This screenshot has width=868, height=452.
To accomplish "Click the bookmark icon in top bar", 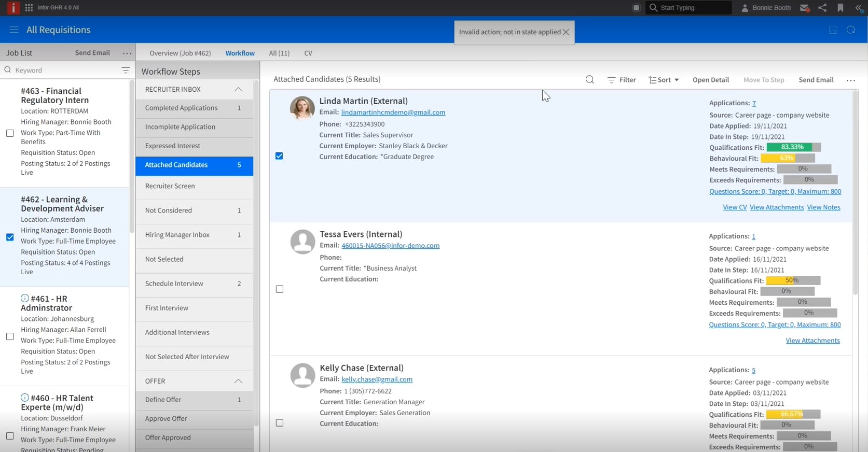I will pos(841,8).
